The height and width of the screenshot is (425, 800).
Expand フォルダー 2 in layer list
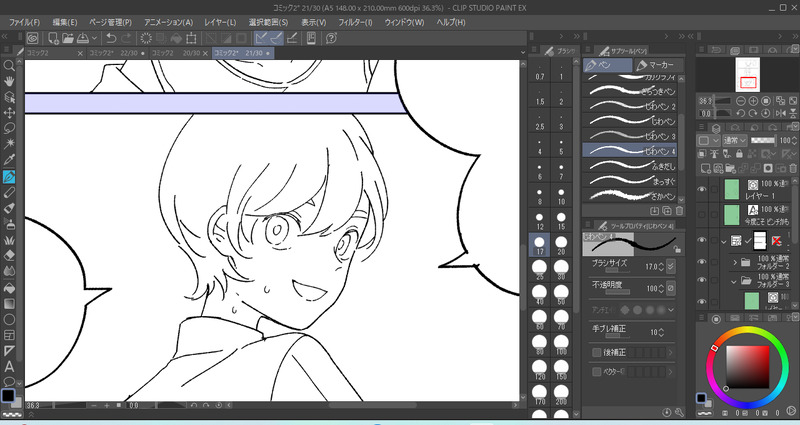[x=735, y=263]
